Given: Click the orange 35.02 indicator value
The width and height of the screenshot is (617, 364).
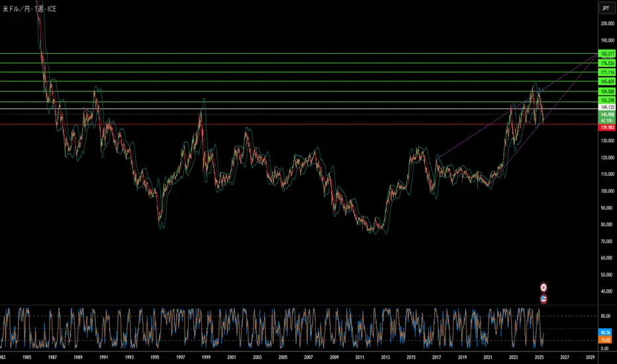Looking at the screenshot, I should (x=605, y=340).
